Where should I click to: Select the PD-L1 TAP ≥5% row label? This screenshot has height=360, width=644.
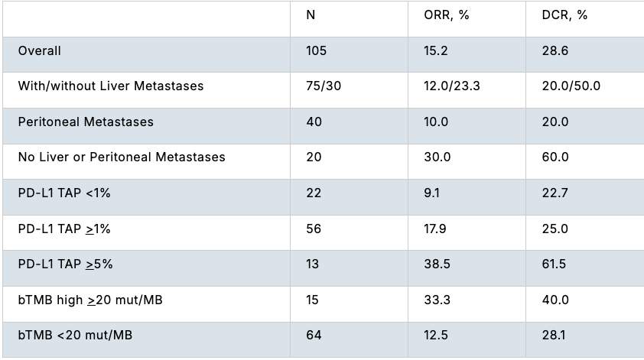click(66, 264)
